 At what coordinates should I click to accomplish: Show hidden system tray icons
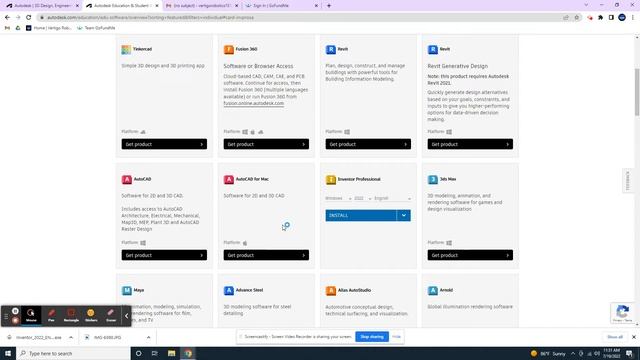coord(573,353)
